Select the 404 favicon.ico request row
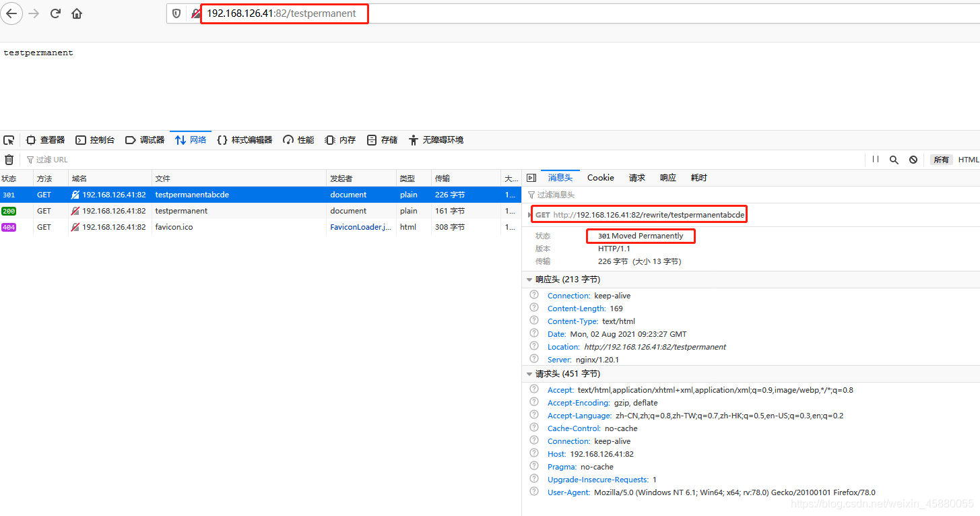The width and height of the screenshot is (980, 516). 261,227
